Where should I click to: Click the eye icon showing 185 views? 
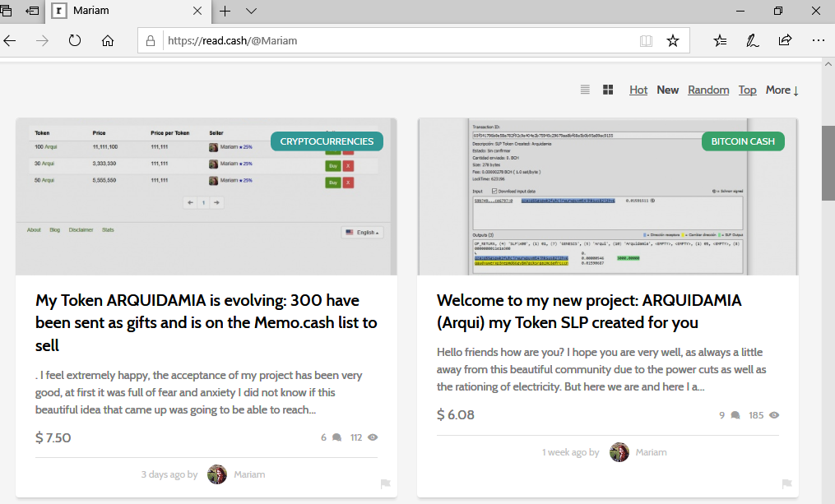[x=774, y=415]
